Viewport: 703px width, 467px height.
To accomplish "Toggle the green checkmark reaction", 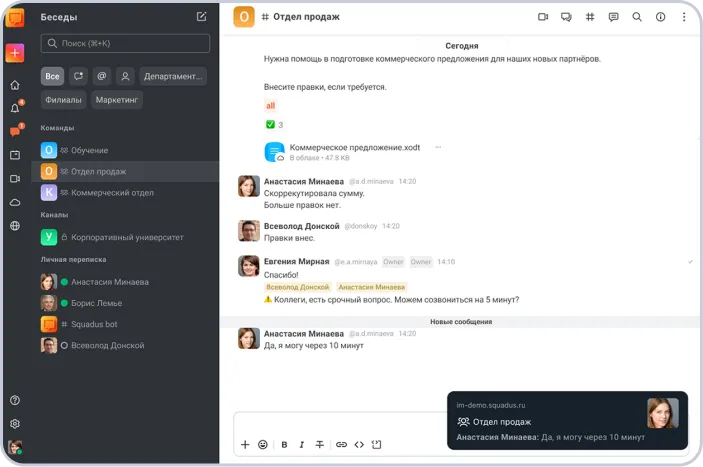I will [274, 125].
